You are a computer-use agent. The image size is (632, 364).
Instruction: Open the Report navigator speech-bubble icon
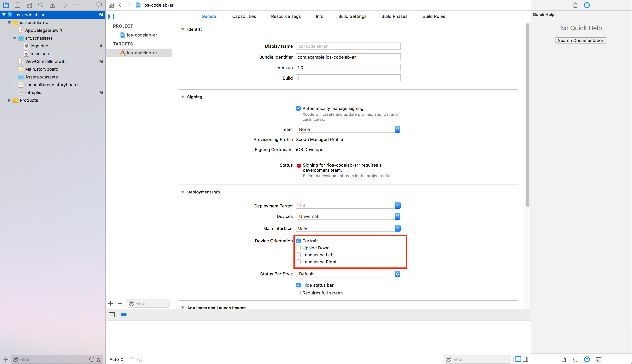pyautogui.click(x=99, y=5)
